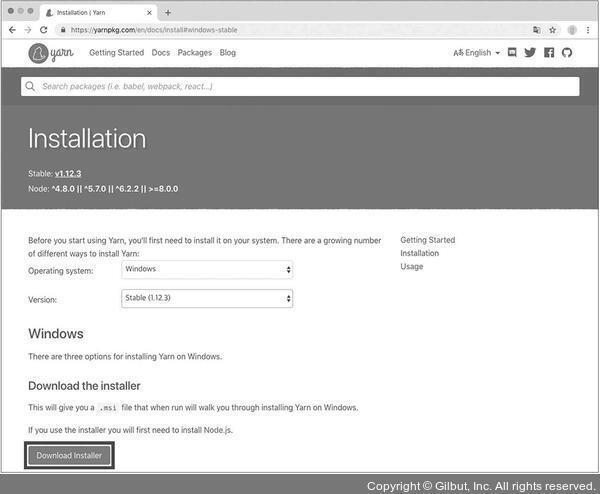This screenshot has height=494, width=600.
Task: Open the Packages menu item
Action: (194, 53)
